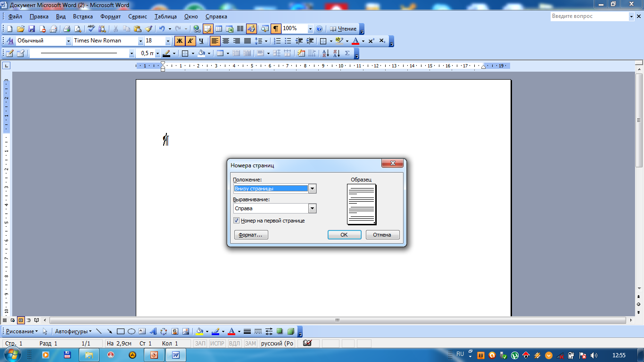Click the Undo arrow icon
Viewport: 644px width, 362px height.
[x=162, y=29]
